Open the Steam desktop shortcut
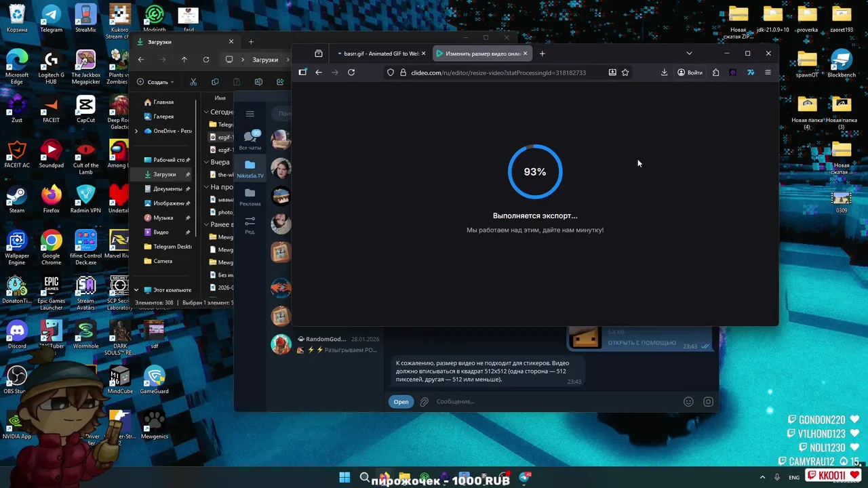The width and height of the screenshot is (868, 488). point(16,198)
